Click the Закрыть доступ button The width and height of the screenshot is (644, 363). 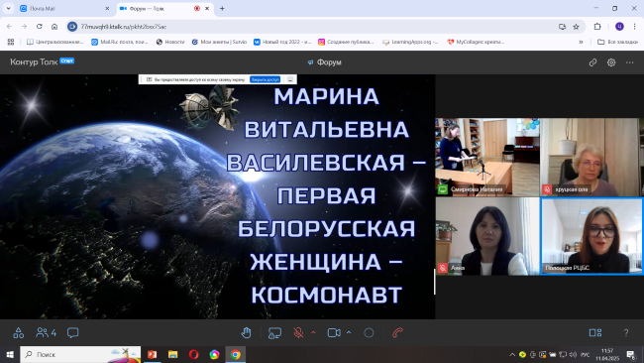(266, 79)
